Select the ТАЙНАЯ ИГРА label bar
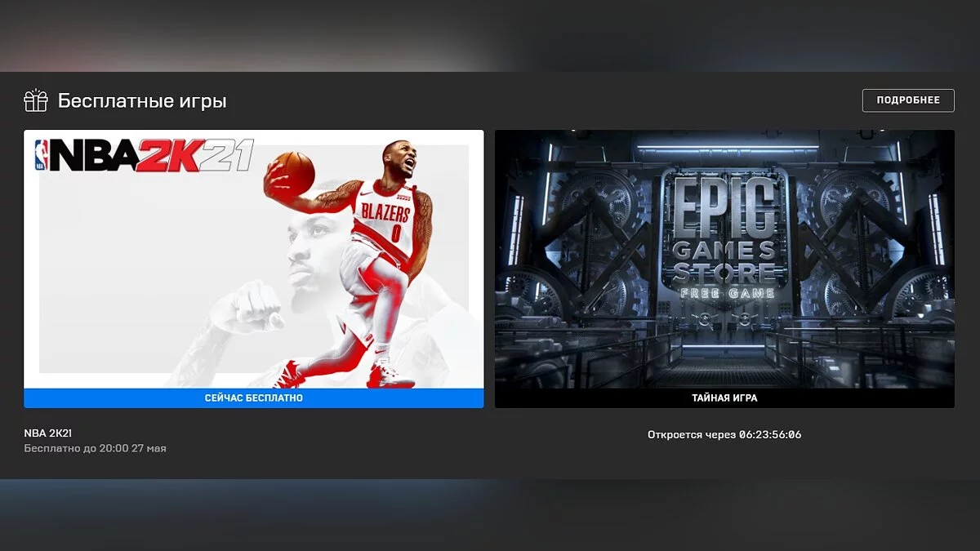Image resolution: width=980 pixels, height=551 pixels. pyautogui.click(x=724, y=398)
